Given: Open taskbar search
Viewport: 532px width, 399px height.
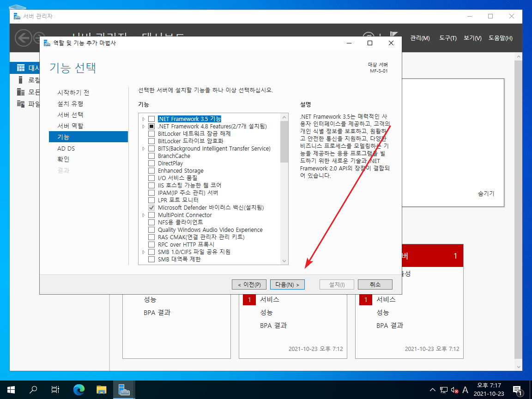Looking at the screenshot, I should (x=33, y=389).
